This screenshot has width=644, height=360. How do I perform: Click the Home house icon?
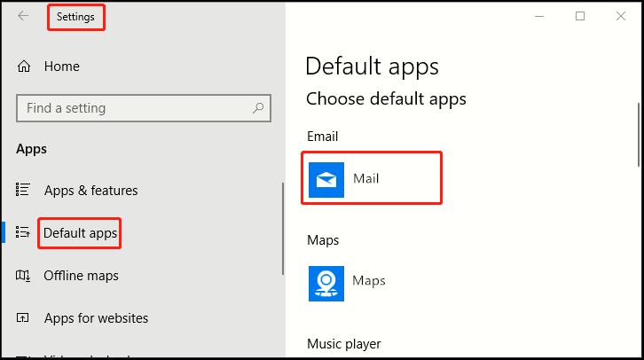click(x=24, y=67)
